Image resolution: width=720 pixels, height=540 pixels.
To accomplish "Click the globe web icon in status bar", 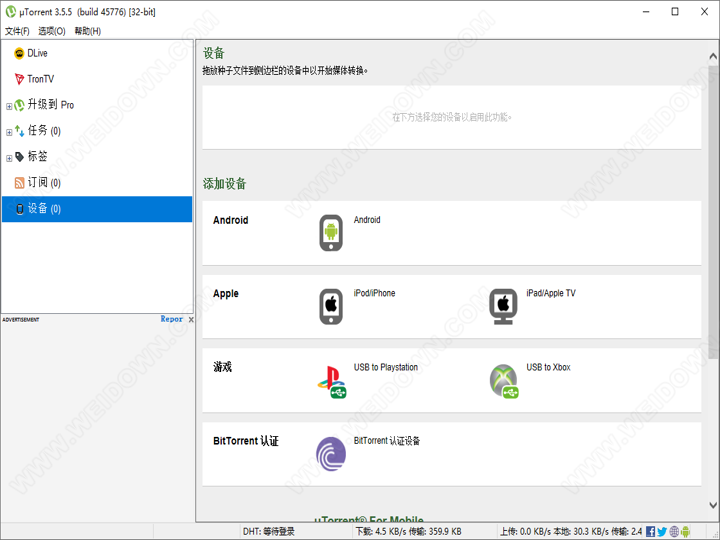I will tap(674, 532).
